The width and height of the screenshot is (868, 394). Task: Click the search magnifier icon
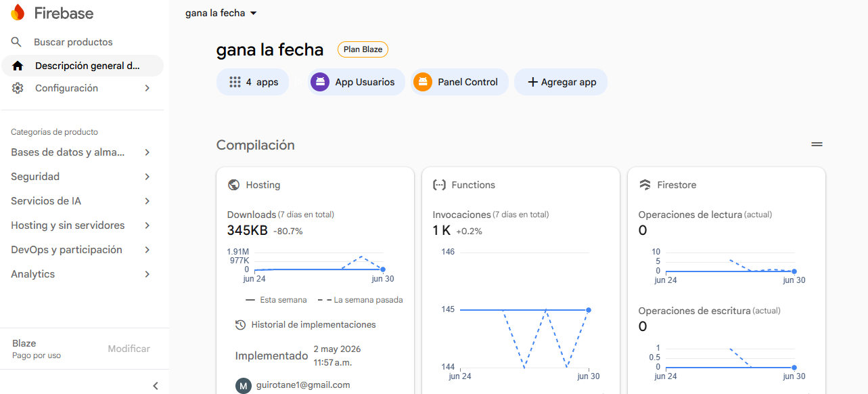17,42
